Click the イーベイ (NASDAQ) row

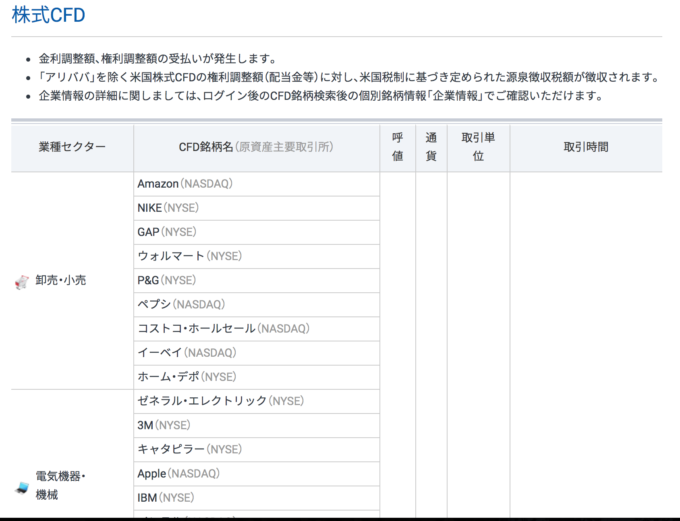[x=256, y=353]
